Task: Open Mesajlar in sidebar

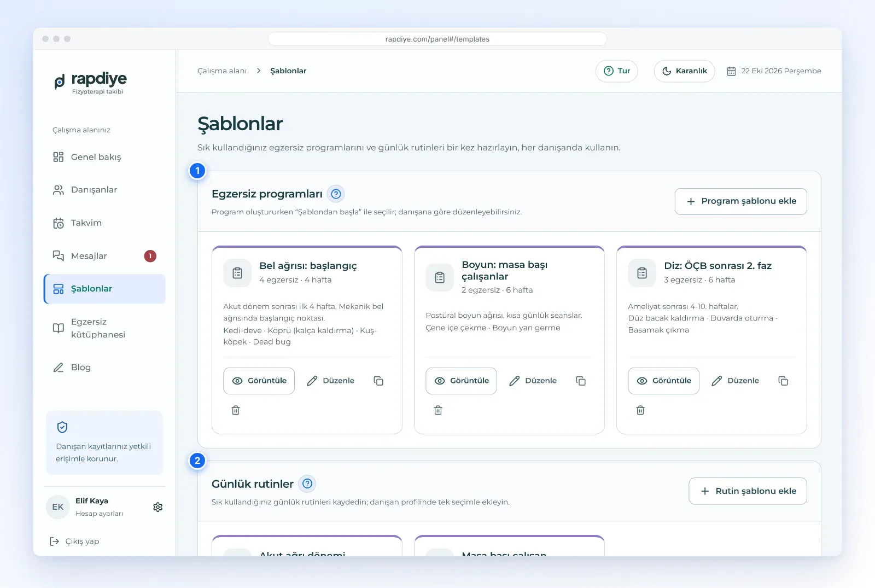Action: (x=104, y=256)
